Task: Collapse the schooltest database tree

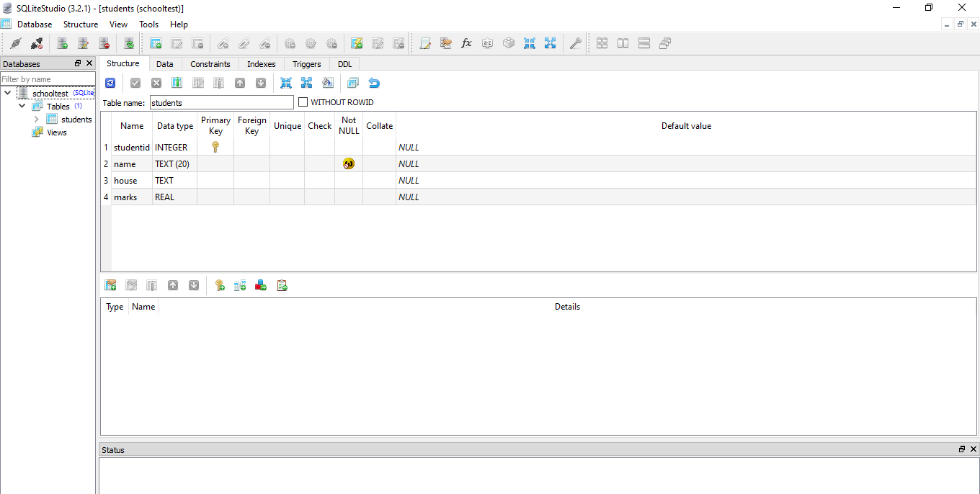Action: click(x=7, y=92)
